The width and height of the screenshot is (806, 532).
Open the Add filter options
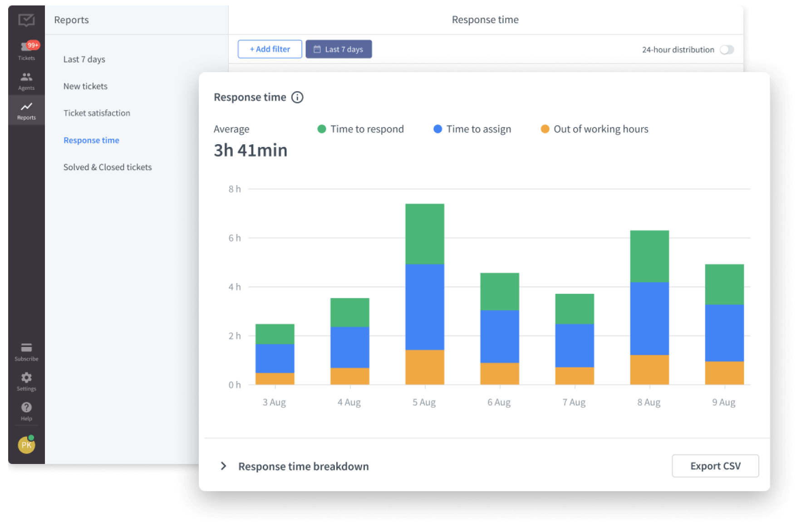point(270,49)
